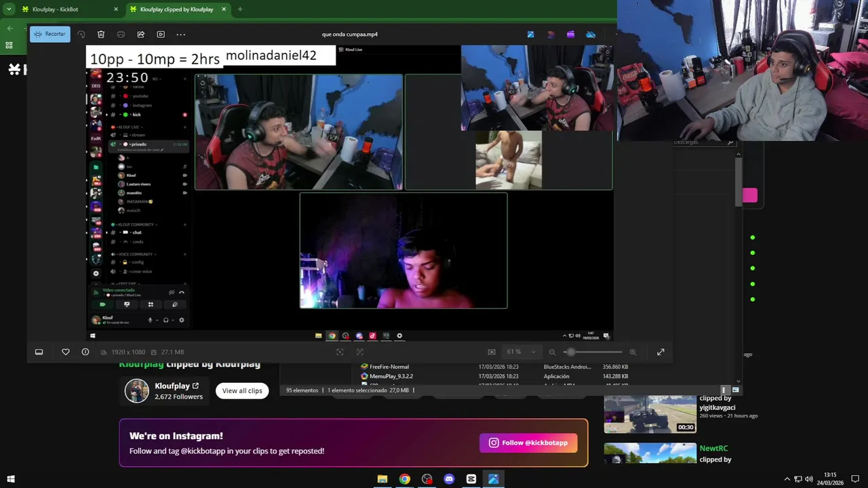Image resolution: width=868 pixels, height=488 pixels.
Task: Expand the system tray hidden icons chevron
Action: 787,479
